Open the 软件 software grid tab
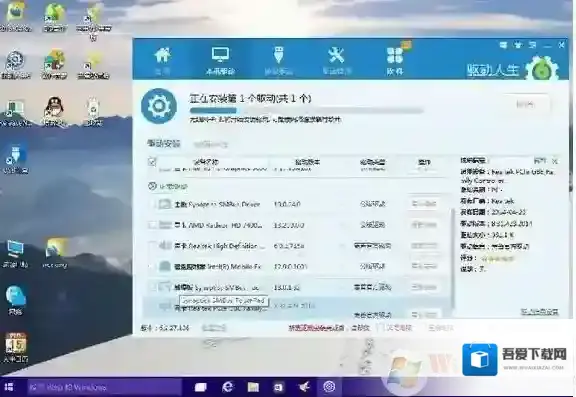This screenshot has width=576, height=397. 395,61
